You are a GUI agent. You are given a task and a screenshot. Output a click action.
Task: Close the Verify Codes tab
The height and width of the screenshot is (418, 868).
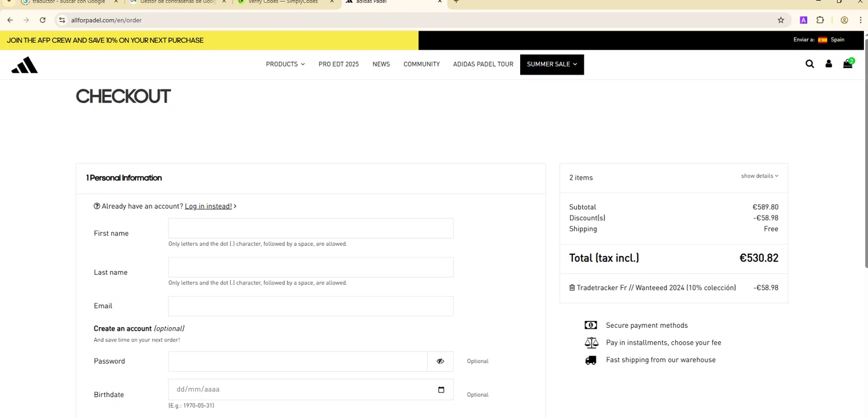pos(332,2)
